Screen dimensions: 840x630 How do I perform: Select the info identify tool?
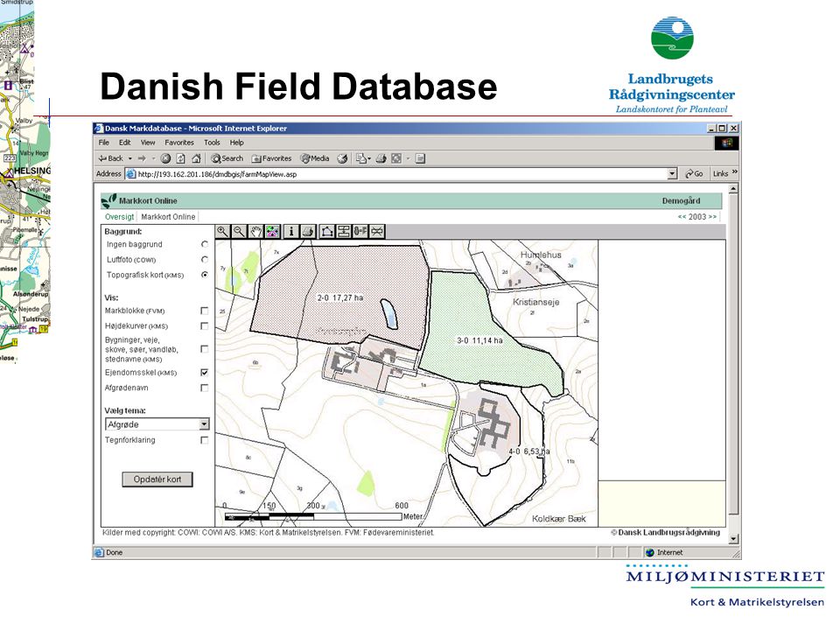point(290,231)
